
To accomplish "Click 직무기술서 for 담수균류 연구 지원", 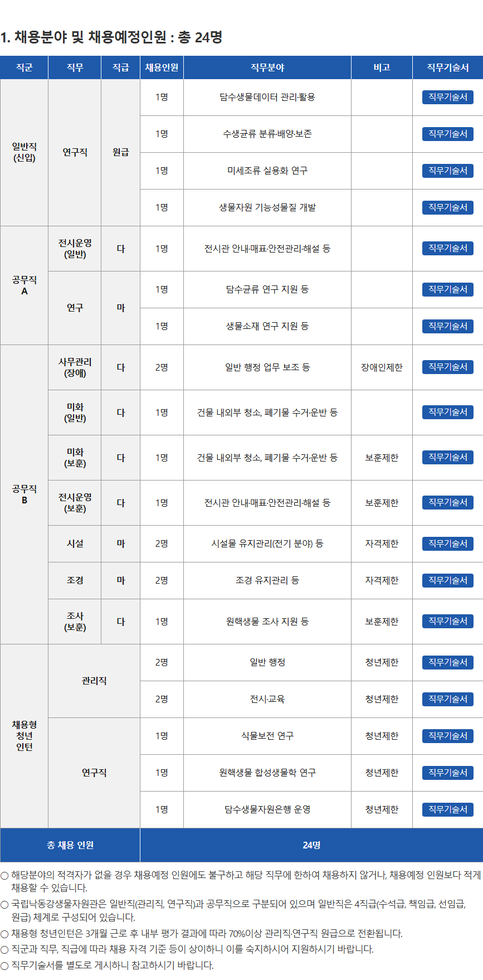I will tap(447, 289).
